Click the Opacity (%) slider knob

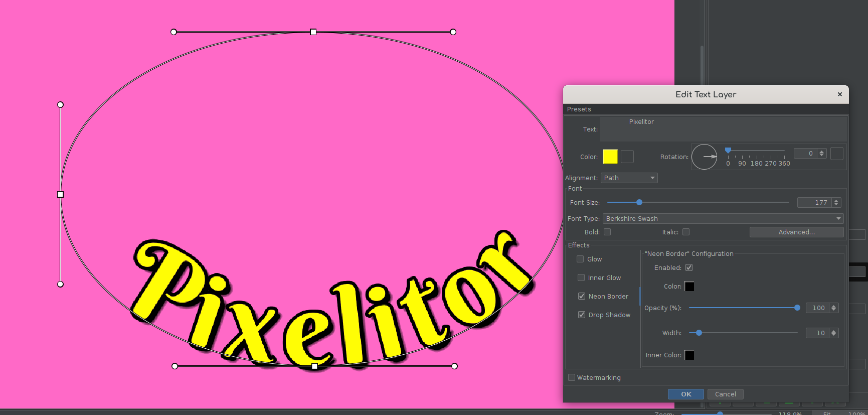797,308
